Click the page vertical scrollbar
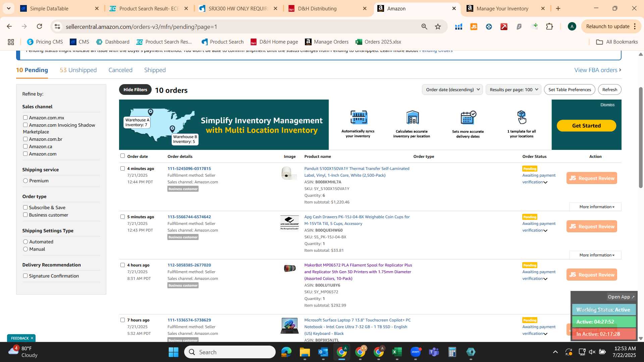The image size is (644, 362). click(x=641, y=137)
